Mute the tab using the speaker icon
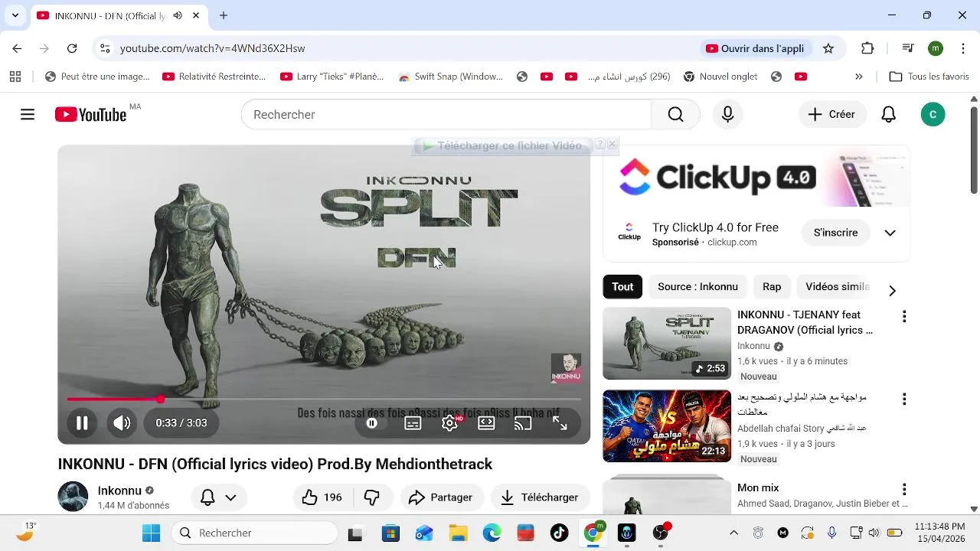The image size is (980, 551). pyautogui.click(x=178, y=15)
